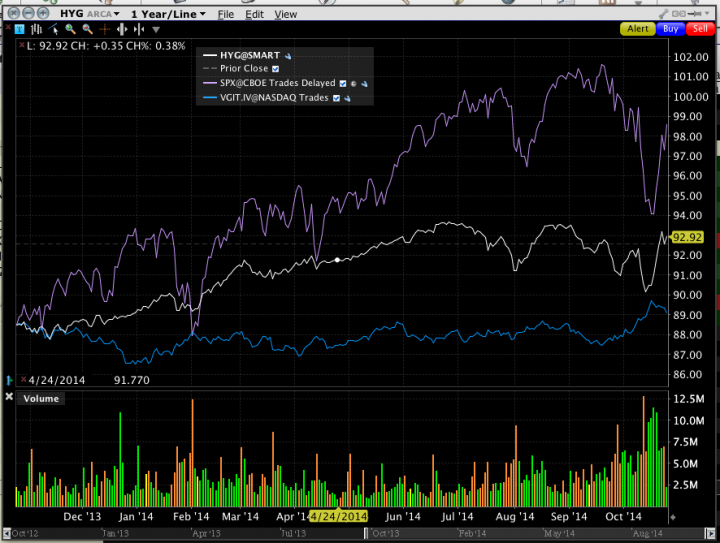Image resolution: width=720 pixels, height=543 pixels.
Task: Click the bar chart type toolbar icon
Action: pos(36,29)
